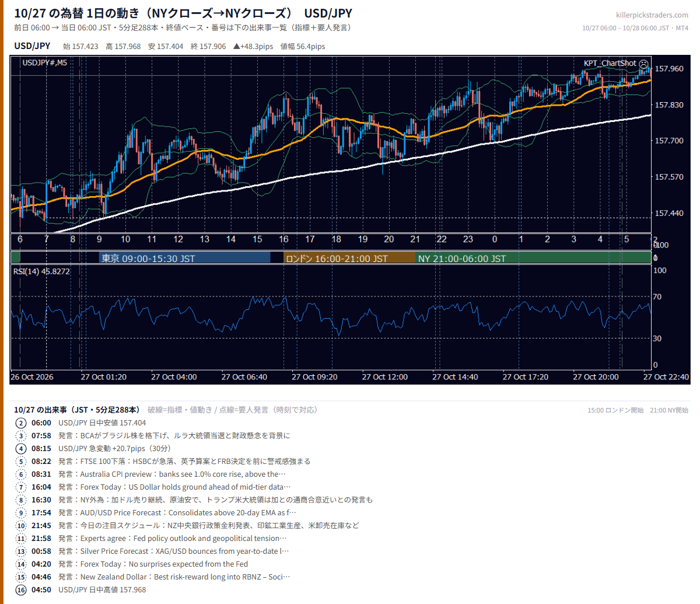Image resolution: width=700 pixels, height=604 pixels.
Task: Click event number 7 circle at 16:04
Action: click(21, 487)
